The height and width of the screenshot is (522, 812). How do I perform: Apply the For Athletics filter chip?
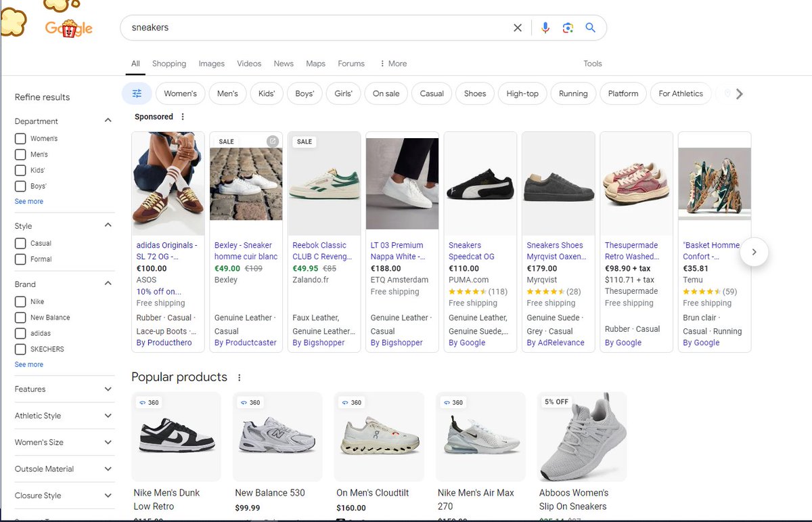[x=681, y=93]
